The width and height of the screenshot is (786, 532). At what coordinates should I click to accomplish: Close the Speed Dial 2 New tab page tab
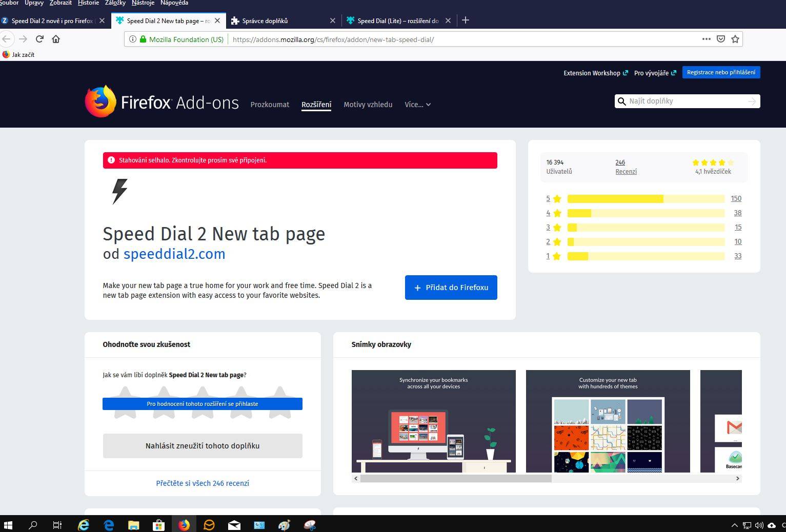click(217, 21)
